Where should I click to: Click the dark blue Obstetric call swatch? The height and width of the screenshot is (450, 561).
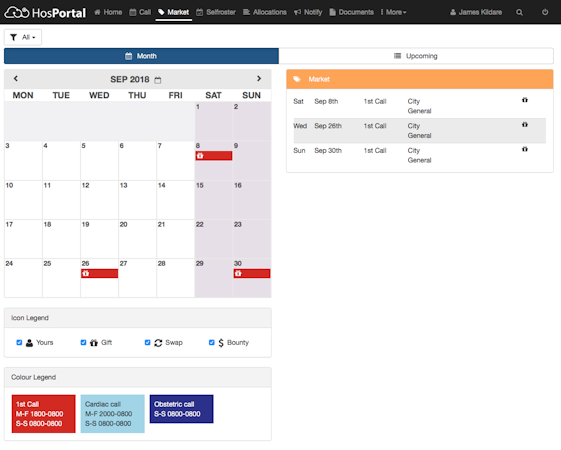(x=181, y=409)
